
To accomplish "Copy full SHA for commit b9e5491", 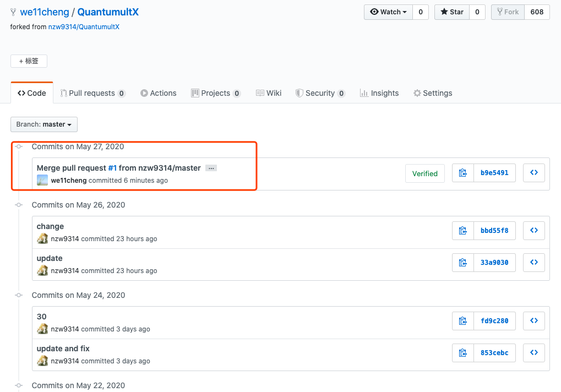I will (x=462, y=173).
